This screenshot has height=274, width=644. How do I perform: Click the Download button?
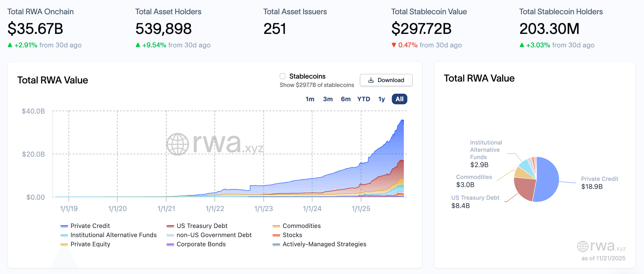pos(386,80)
